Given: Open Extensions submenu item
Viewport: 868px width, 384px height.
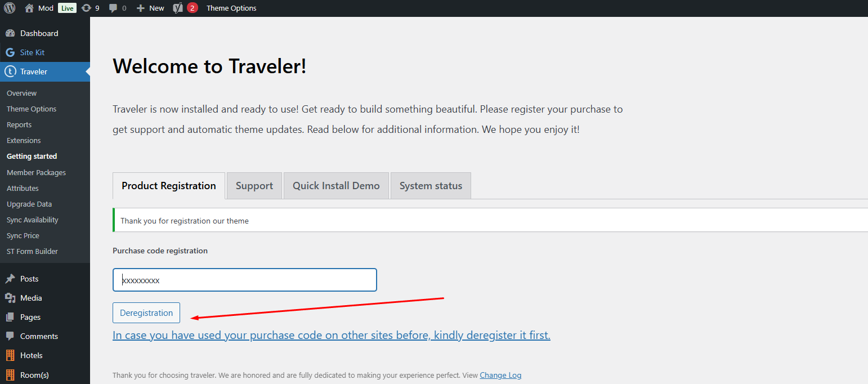Looking at the screenshot, I should [x=24, y=140].
